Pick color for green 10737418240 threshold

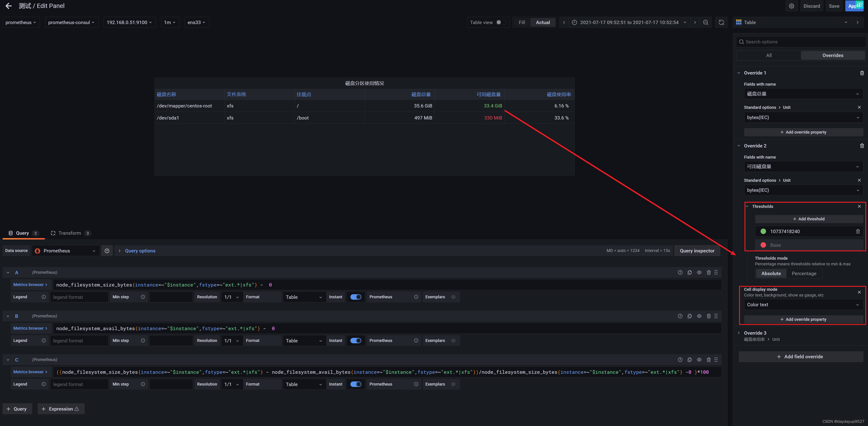pos(763,231)
